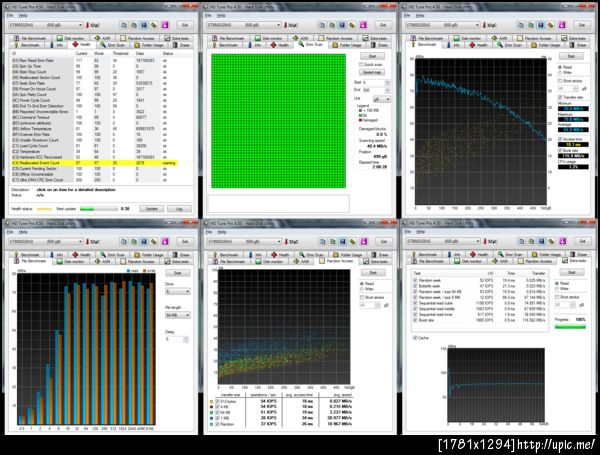Click copy screenshot icon in Benchmark window
Viewport: 600px width, 455px height.
pos(531,25)
